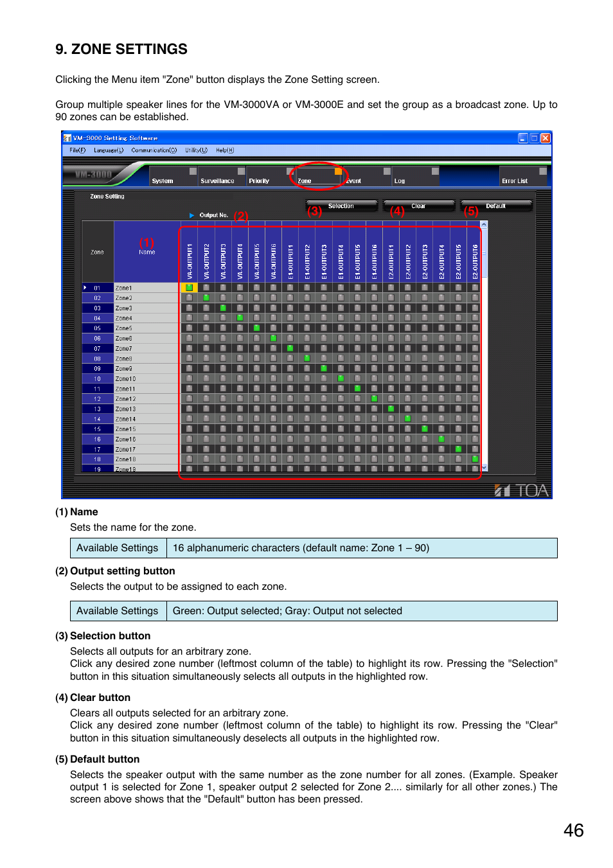Open the Log tab
613x868 pixels.
[x=415, y=177]
